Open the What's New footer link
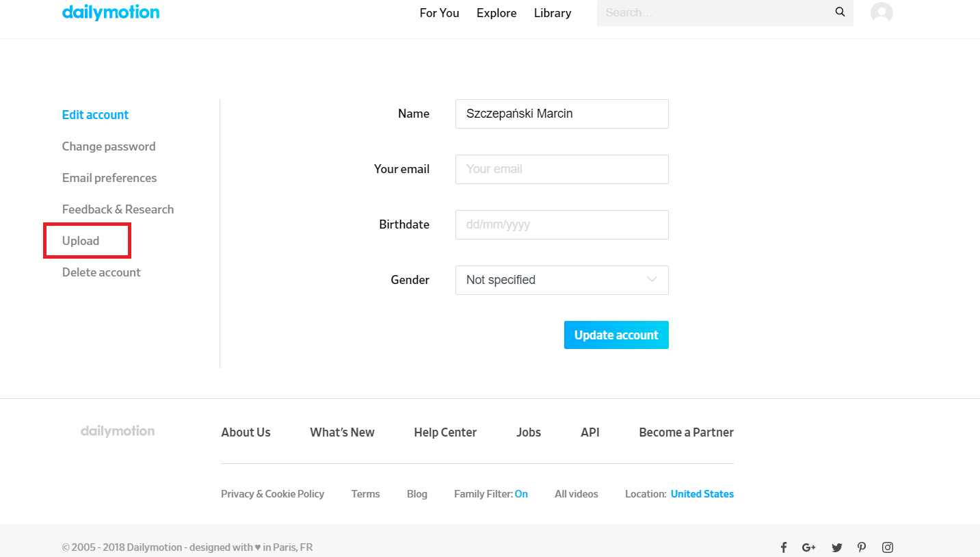The height and width of the screenshot is (557, 980). (343, 432)
